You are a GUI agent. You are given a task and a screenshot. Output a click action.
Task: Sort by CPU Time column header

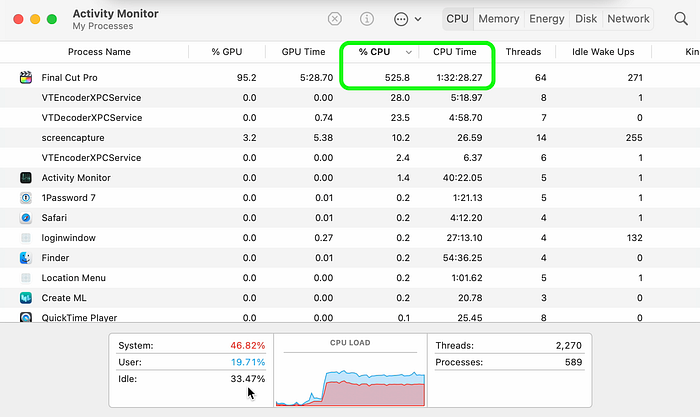454,52
